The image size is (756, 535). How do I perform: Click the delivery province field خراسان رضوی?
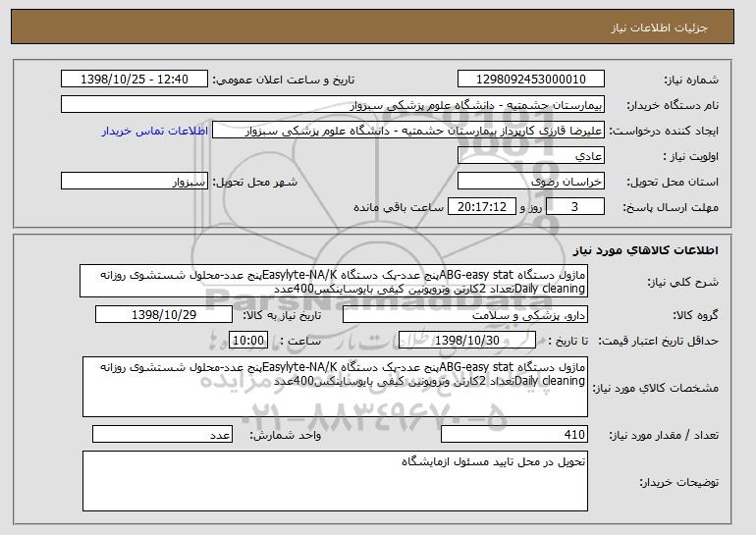531,182
